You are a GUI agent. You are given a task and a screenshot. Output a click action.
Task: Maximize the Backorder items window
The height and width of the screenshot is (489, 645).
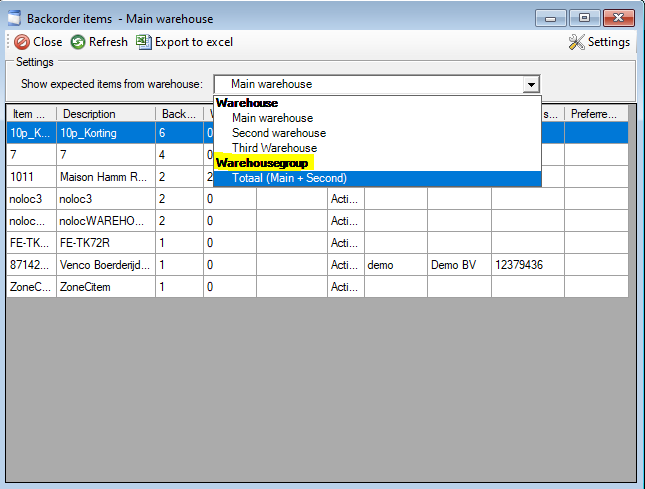585,17
